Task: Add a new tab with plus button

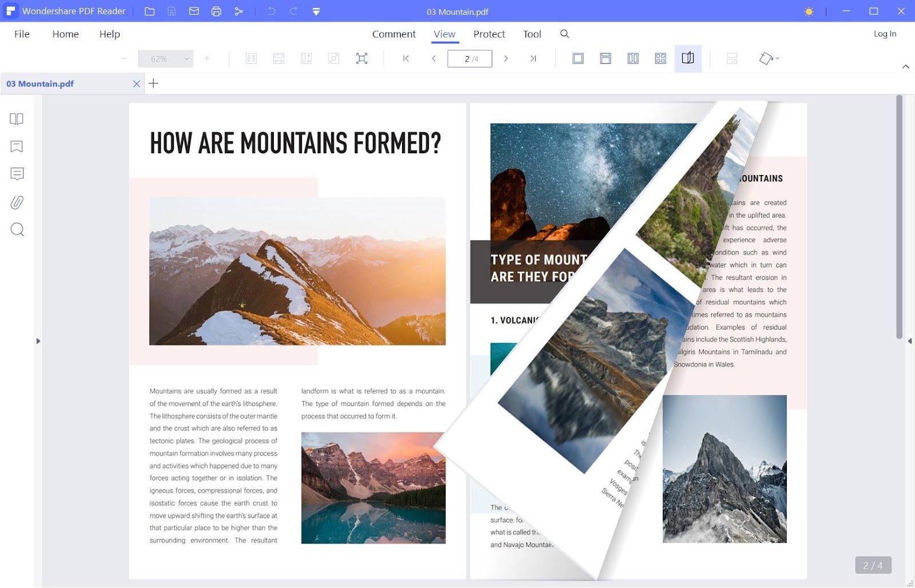Action: point(153,84)
